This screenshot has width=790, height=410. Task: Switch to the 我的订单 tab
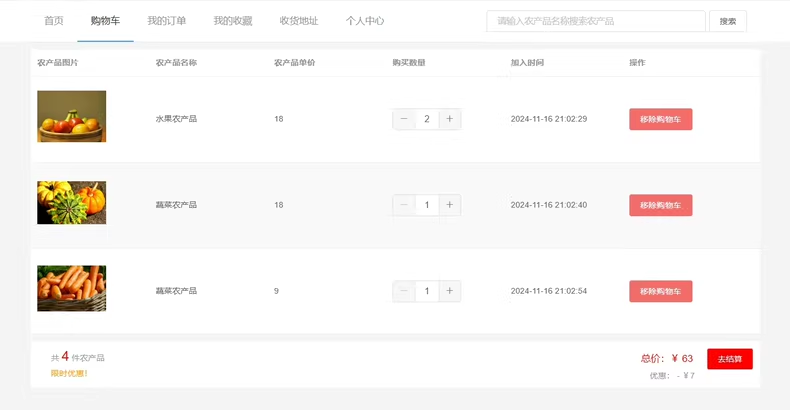tap(167, 21)
